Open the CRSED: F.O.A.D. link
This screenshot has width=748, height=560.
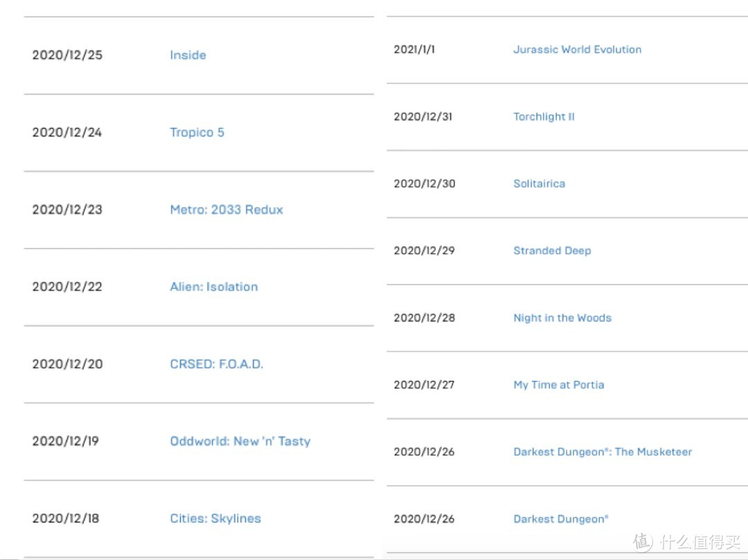(x=216, y=364)
